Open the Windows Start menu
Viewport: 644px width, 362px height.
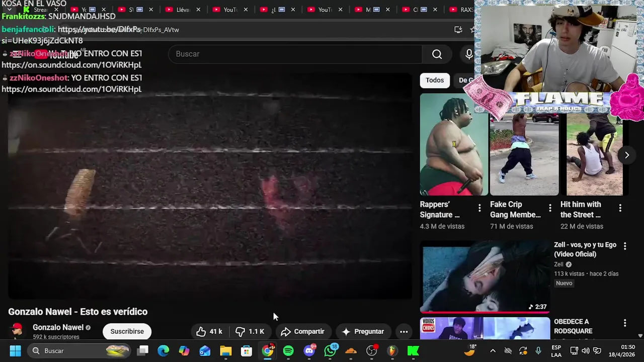[x=15, y=350]
